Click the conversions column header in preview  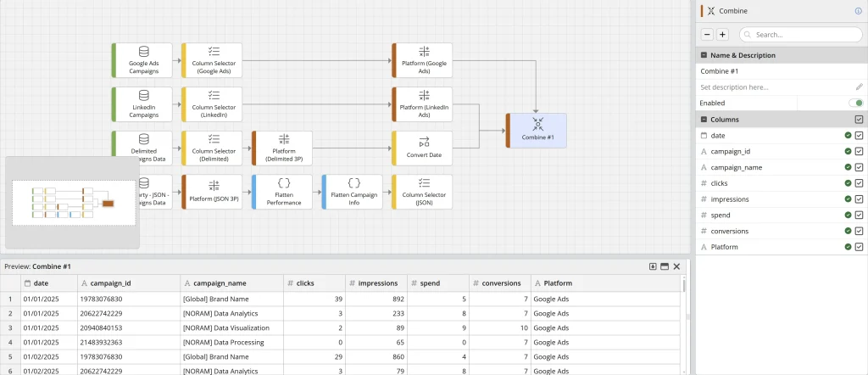[x=500, y=283]
